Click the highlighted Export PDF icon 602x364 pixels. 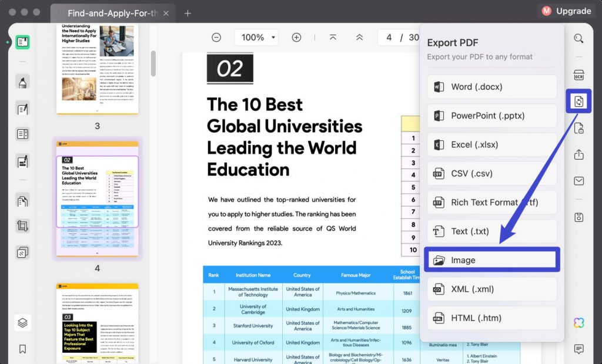tap(578, 101)
